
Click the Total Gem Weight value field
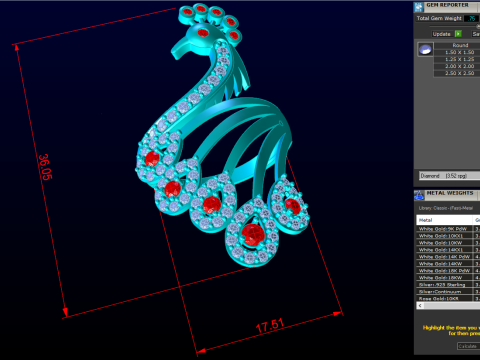(x=472, y=18)
